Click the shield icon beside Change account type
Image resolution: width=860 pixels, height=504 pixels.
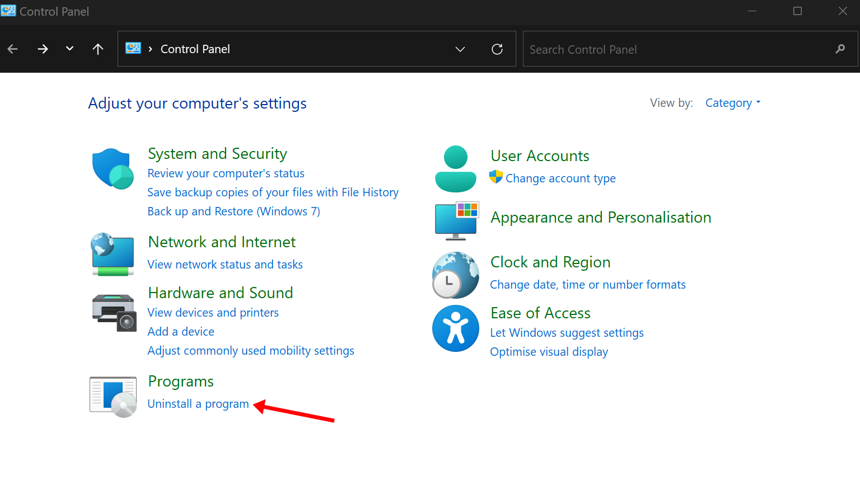[x=496, y=177]
